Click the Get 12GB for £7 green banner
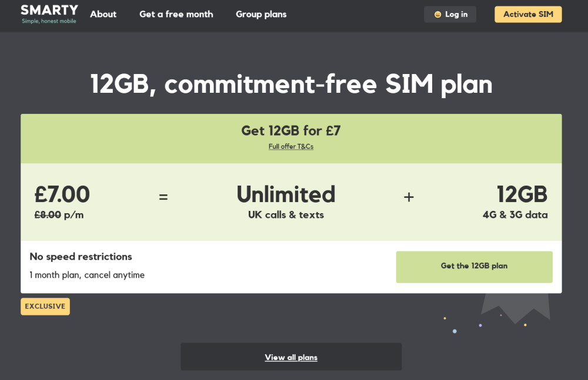This screenshot has width=588, height=380. [291, 131]
